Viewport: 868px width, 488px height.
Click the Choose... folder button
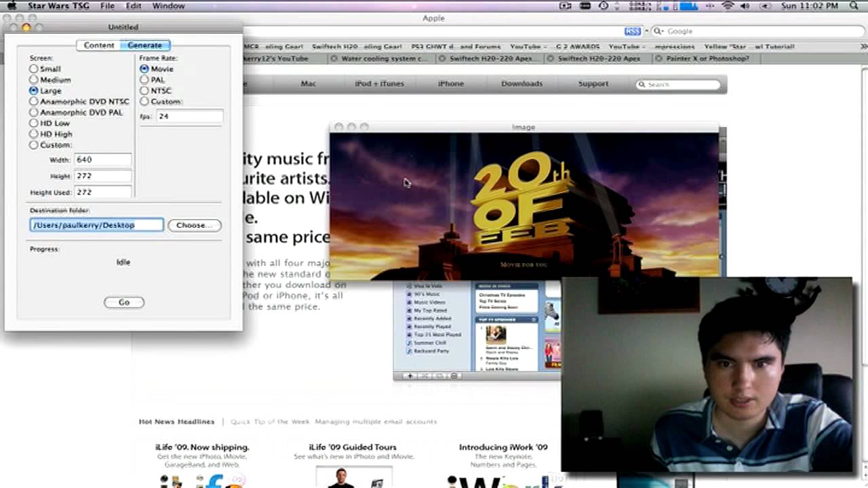point(195,225)
